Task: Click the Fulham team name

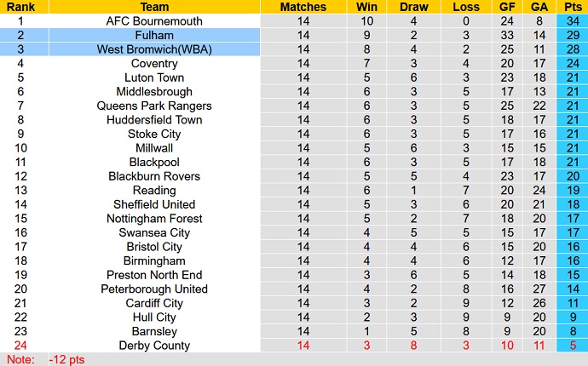Action: click(154, 35)
